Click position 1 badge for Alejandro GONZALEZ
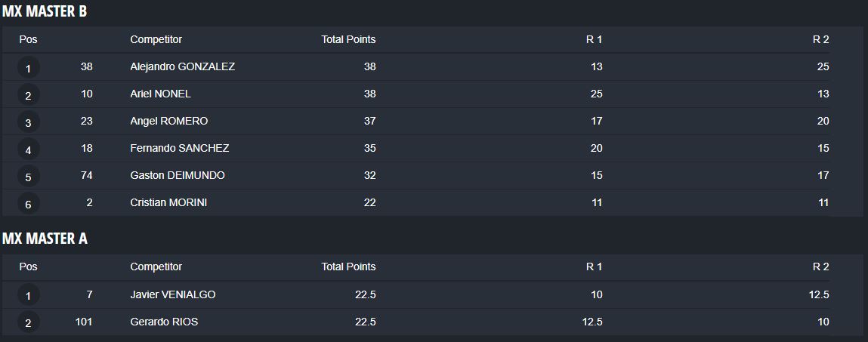Screen dimensions: 868x342 pos(28,69)
